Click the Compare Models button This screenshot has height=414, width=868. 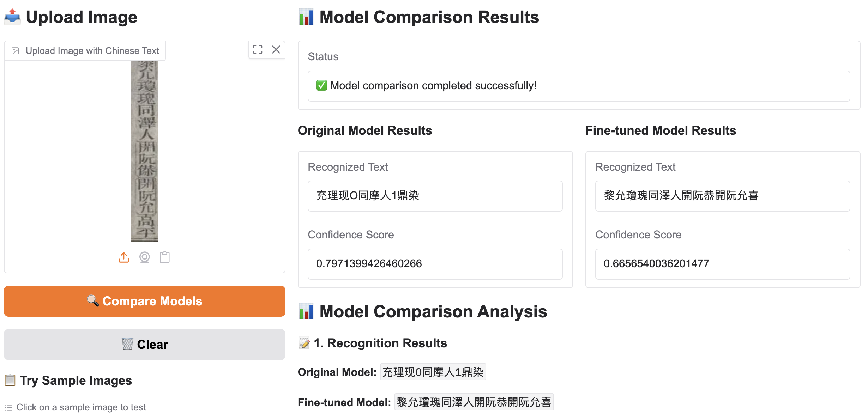(145, 301)
